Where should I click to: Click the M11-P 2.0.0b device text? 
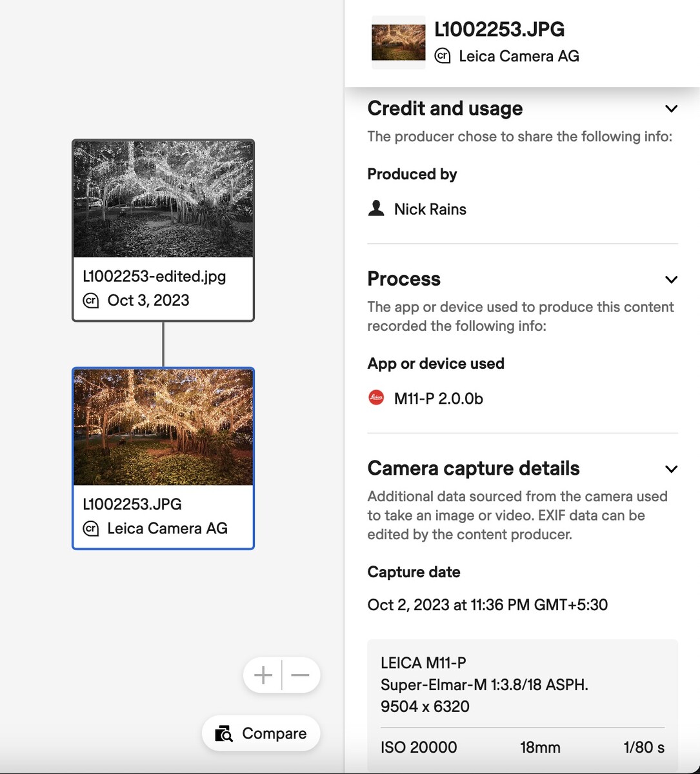click(x=439, y=399)
